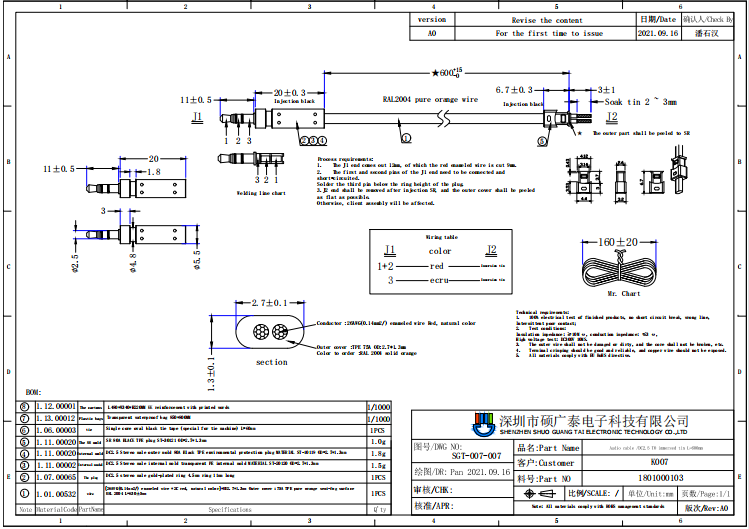Click the '20±0.3' dimension
The height and width of the screenshot is (529, 749).
tap(289, 92)
